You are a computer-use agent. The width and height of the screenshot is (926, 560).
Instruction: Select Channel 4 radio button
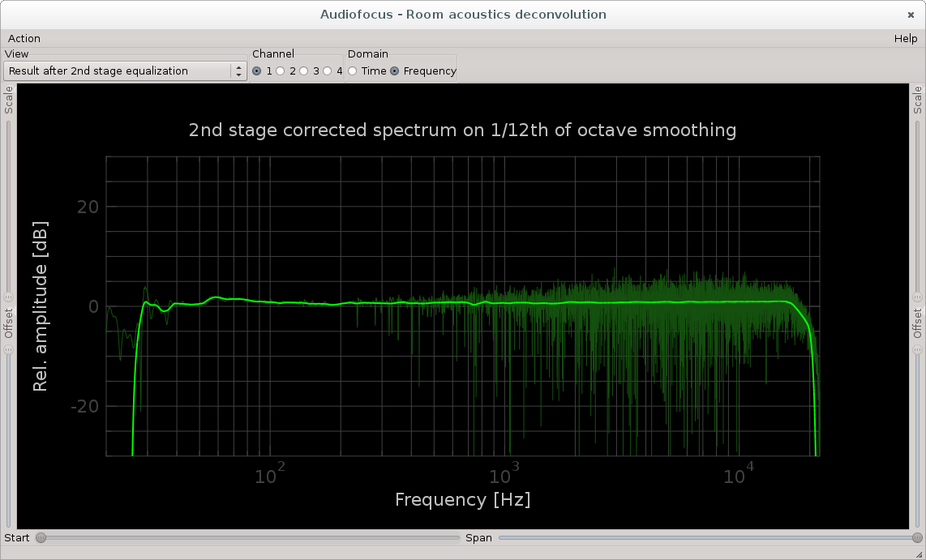coord(327,71)
